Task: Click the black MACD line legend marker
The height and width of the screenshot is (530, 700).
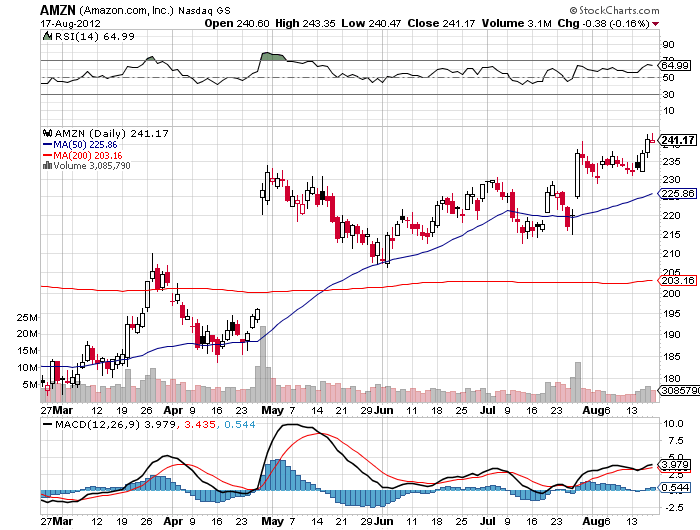Action: click(x=47, y=424)
